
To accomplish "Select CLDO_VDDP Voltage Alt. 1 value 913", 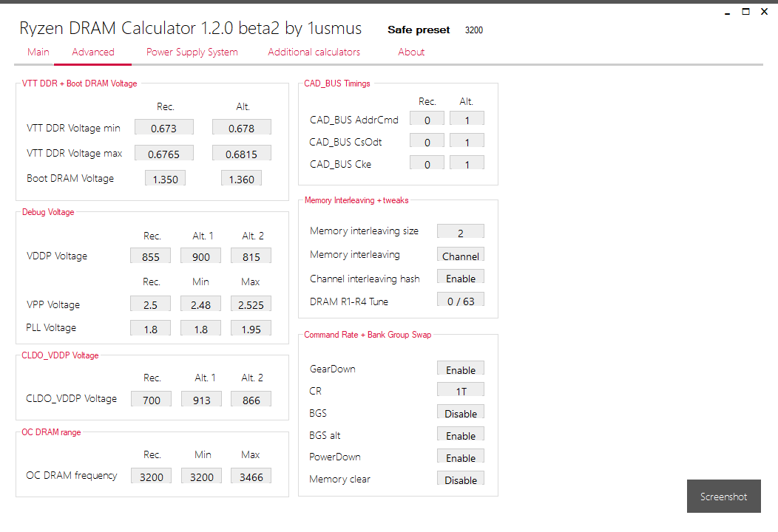I will point(201,400).
